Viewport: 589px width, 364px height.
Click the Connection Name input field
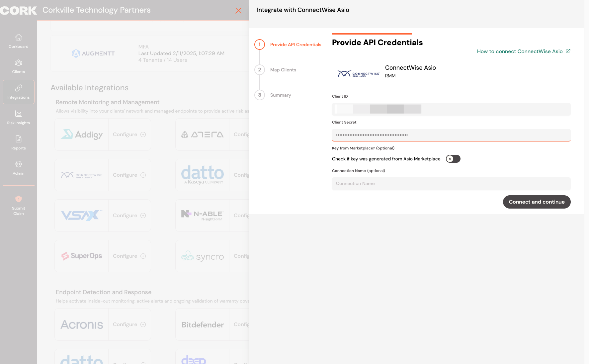[451, 184]
